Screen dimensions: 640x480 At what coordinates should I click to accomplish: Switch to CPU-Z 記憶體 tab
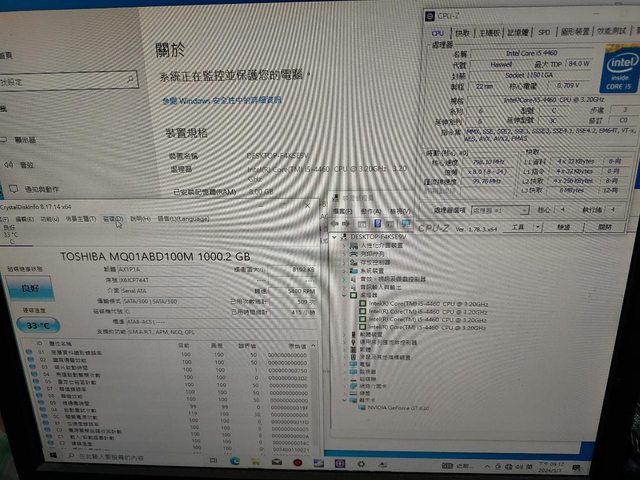click(518, 32)
